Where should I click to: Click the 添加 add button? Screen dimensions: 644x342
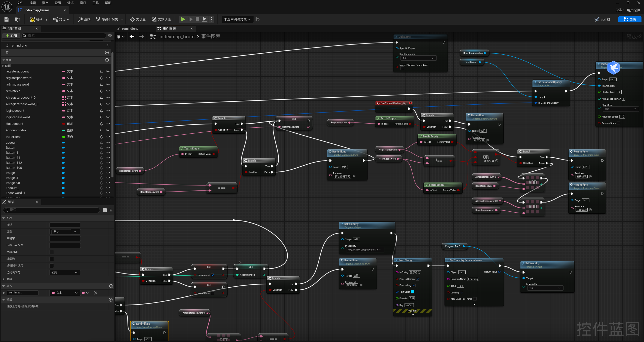point(11,36)
